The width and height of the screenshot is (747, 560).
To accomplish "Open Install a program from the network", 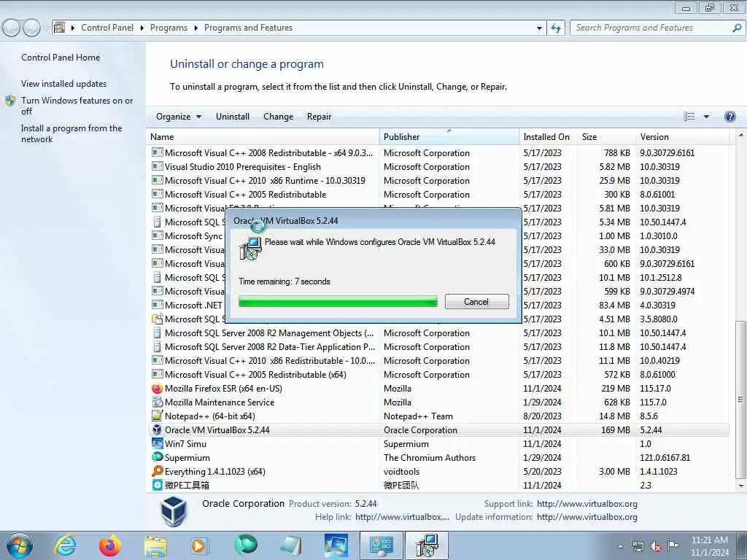I will pyautogui.click(x=71, y=134).
